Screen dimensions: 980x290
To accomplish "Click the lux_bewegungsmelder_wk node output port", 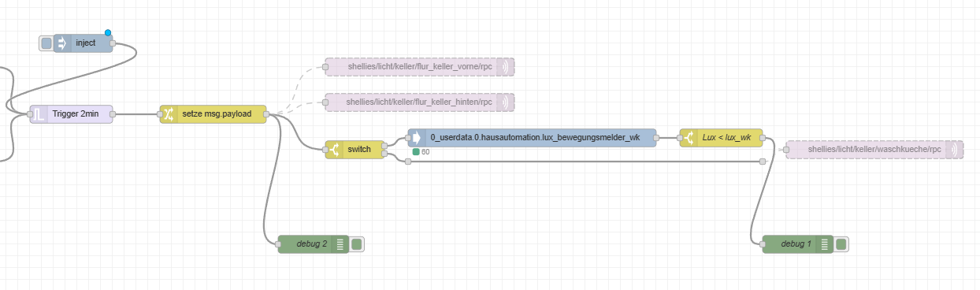I will point(656,138).
